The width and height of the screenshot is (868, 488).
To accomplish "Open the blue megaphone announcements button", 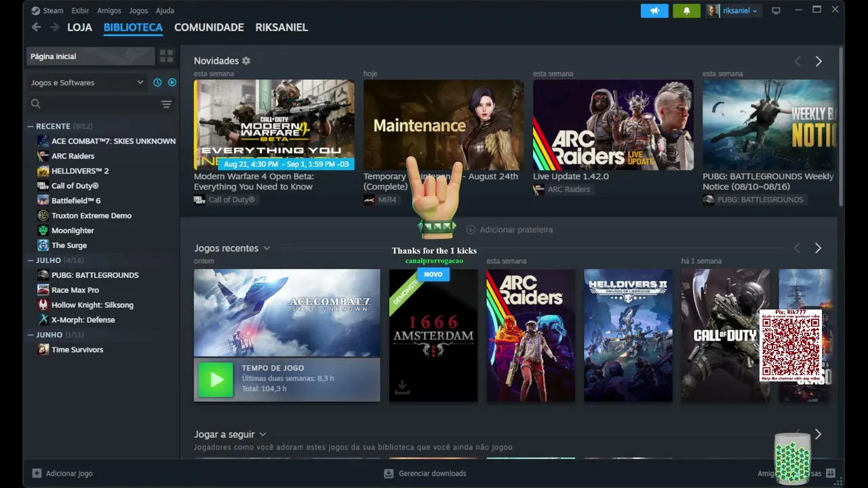I will 654,11.
